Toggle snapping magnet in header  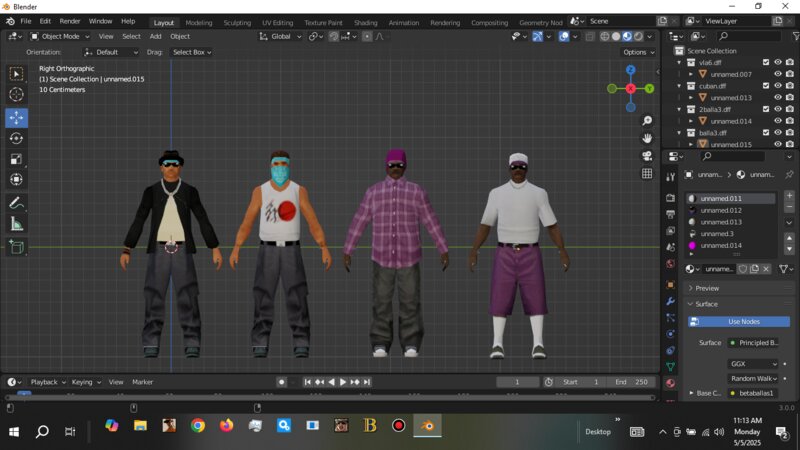tap(334, 36)
